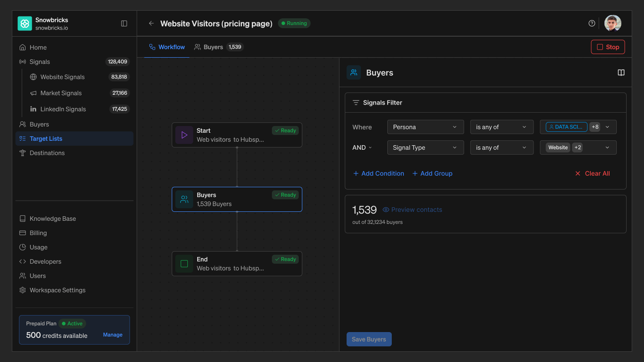Click the gear icon for Workspace Settings
644x362 pixels.
click(x=22, y=290)
